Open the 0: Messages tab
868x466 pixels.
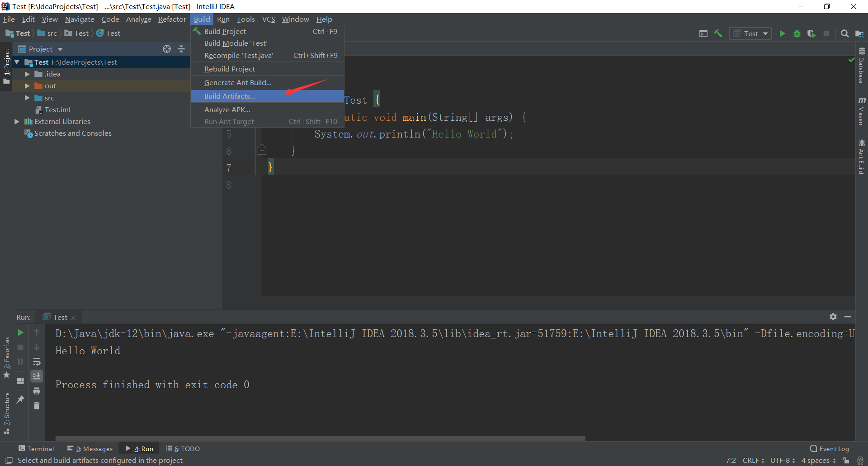[90, 448]
